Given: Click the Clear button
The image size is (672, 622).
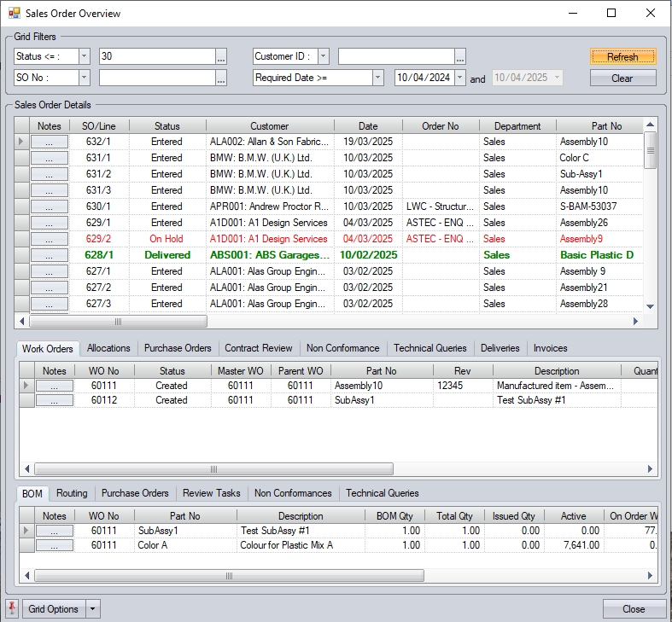Looking at the screenshot, I should pyautogui.click(x=622, y=78).
